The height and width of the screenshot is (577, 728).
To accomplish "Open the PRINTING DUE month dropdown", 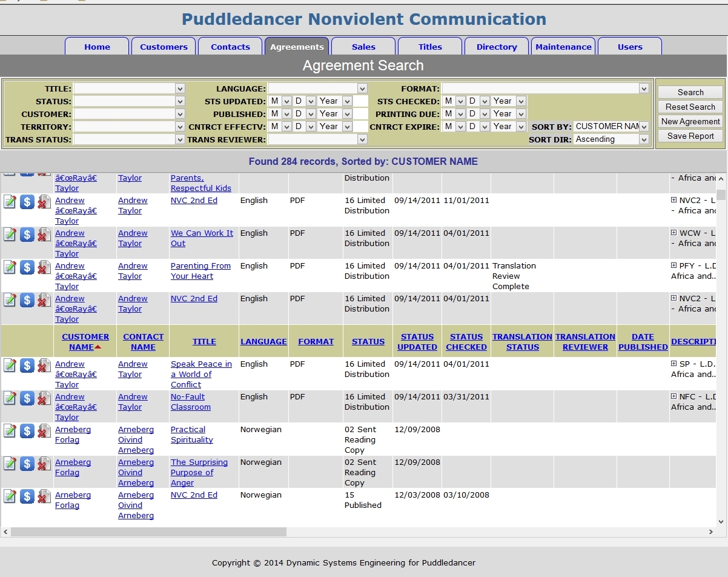I will point(453,114).
